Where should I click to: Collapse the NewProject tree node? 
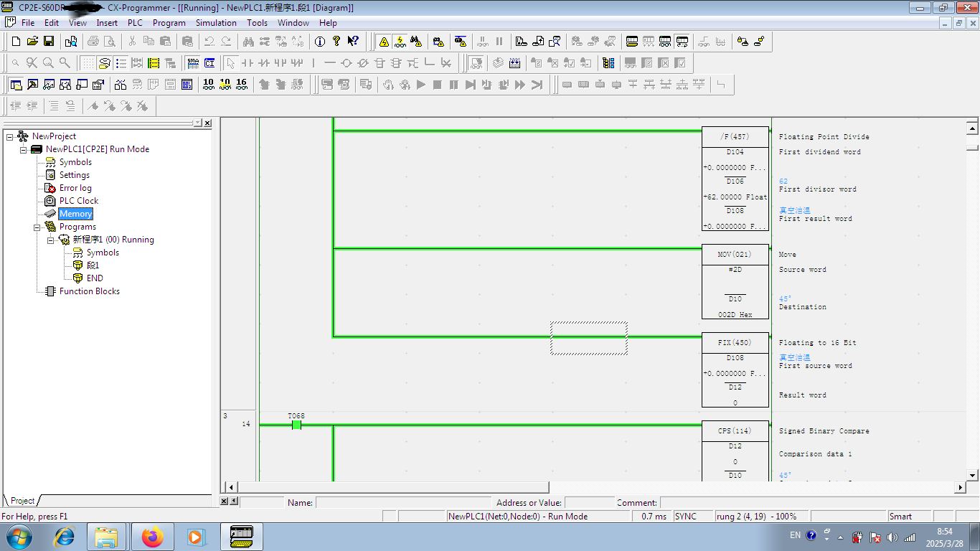click(10, 136)
